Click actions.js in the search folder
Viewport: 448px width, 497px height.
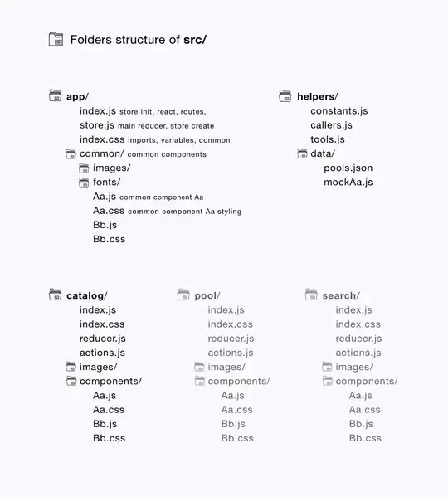point(358,353)
